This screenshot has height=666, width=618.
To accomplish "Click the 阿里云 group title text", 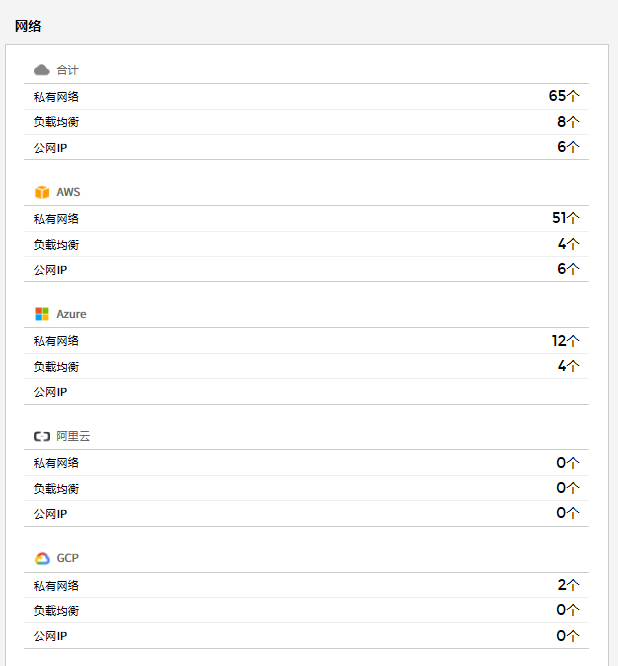I will coord(73,437).
